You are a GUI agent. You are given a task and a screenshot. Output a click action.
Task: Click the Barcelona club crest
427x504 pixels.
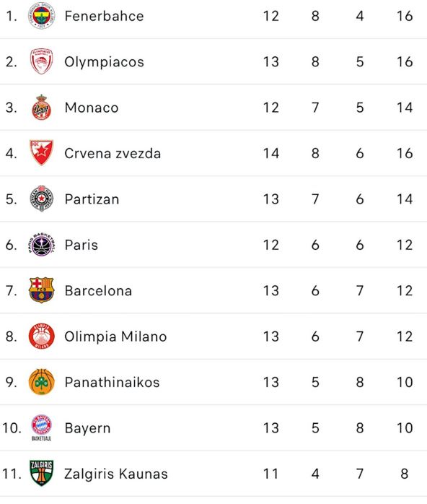(41, 290)
